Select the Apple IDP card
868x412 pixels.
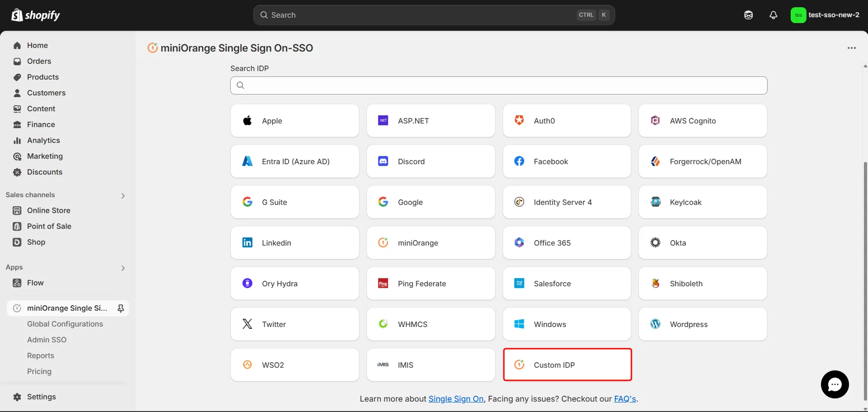point(295,121)
